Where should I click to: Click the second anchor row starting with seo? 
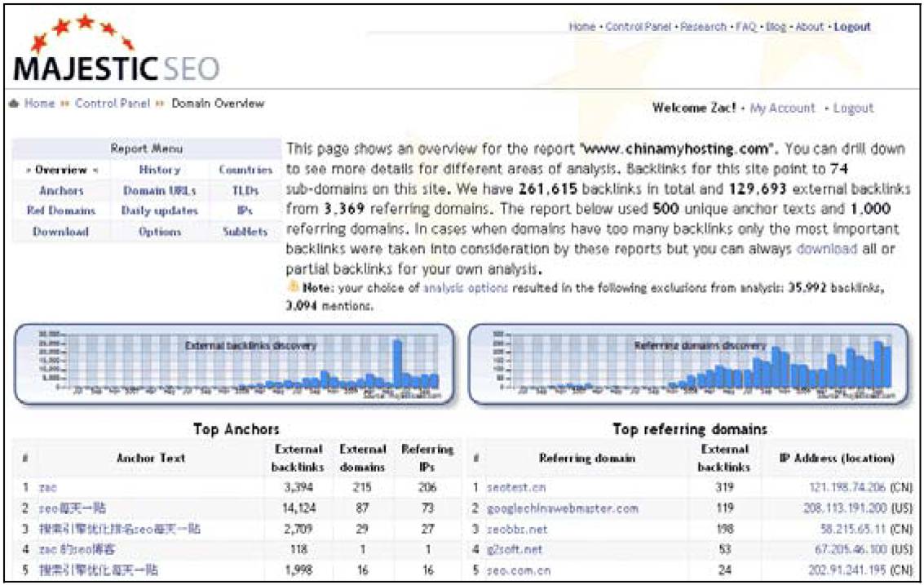pos(73,507)
